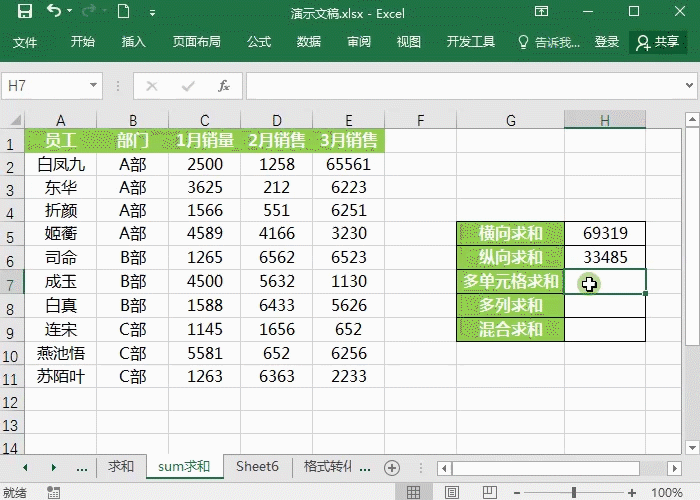Expand the Name Box dropdown arrow
Viewport: 700px width, 500px height.
(x=93, y=85)
